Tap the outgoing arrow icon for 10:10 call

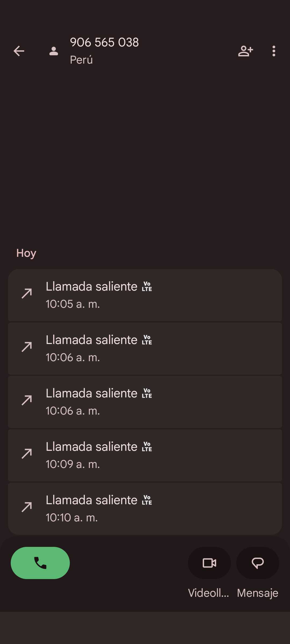(27, 507)
